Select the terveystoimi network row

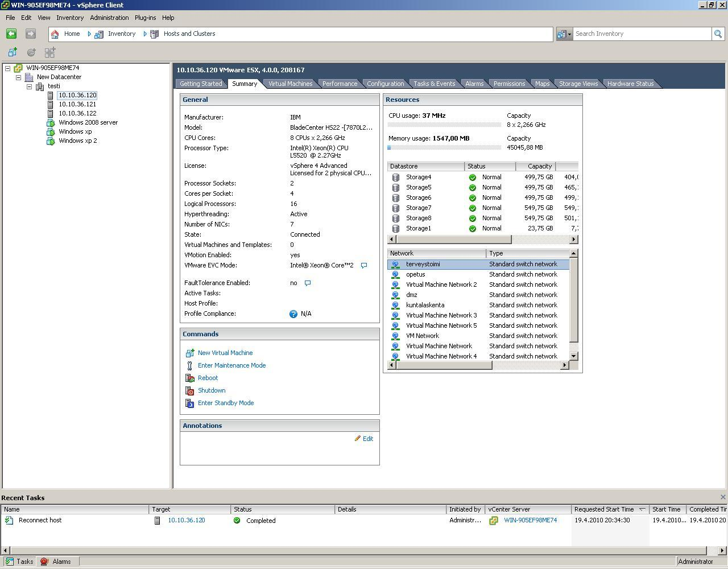(x=478, y=264)
